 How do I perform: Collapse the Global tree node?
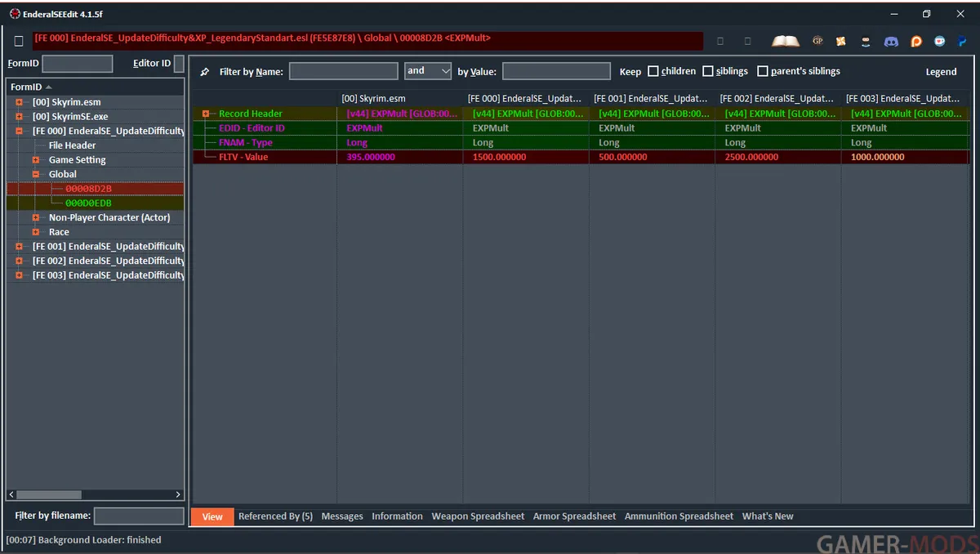pos(36,174)
